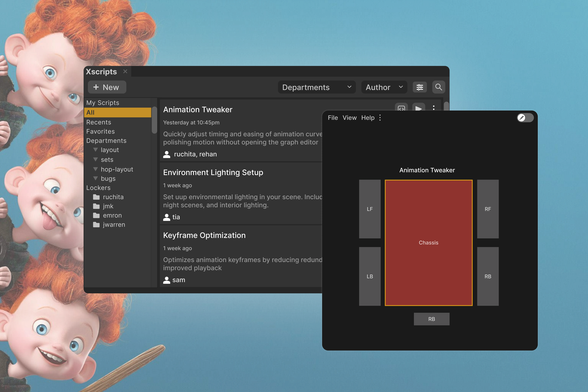Open the filter settings sliders icon
The image size is (588, 392).
pyautogui.click(x=419, y=87)
